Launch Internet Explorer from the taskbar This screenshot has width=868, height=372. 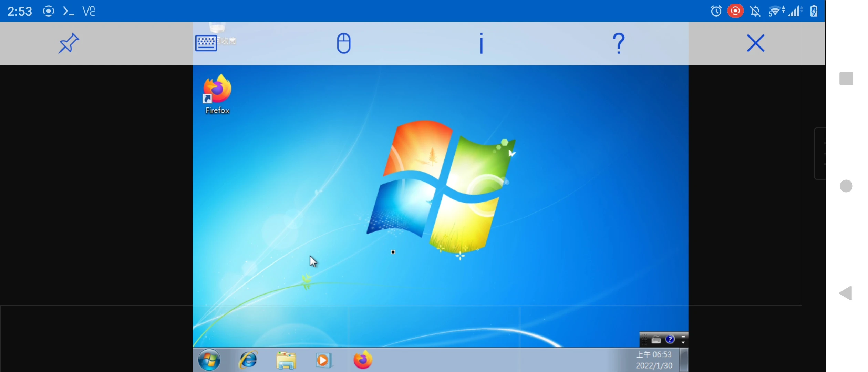248,360
